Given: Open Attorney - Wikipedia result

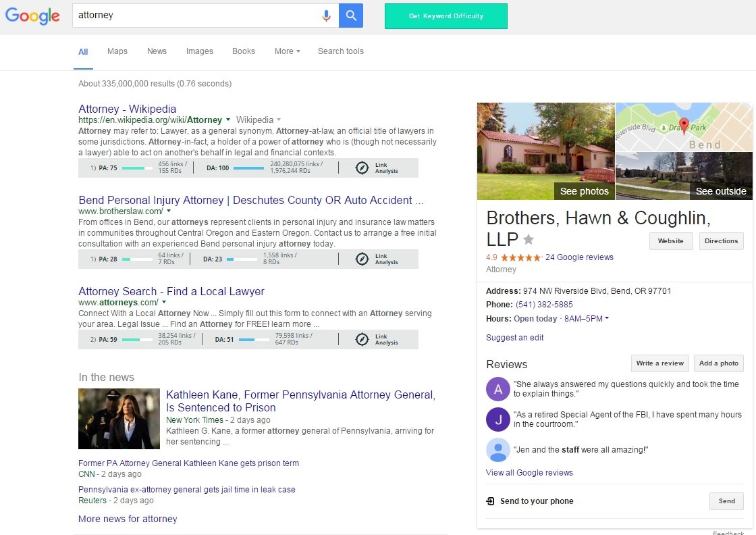Looking at the screenshot, I should pos(128,109).
